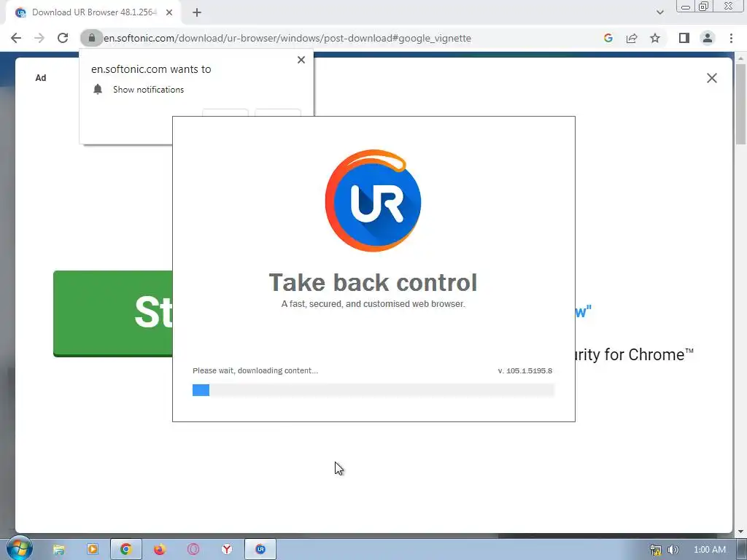The height and width of the screenshot is (560, 747).
Task: Switch to Chrome in the taskbar
Action: (x=125, y=550)
